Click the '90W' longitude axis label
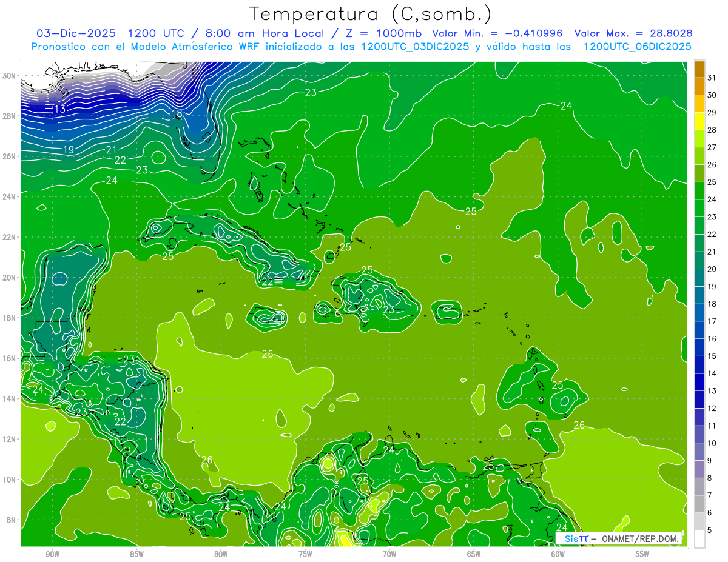The width and height of the screenshot is (728, 562). [x=52, y=554]
